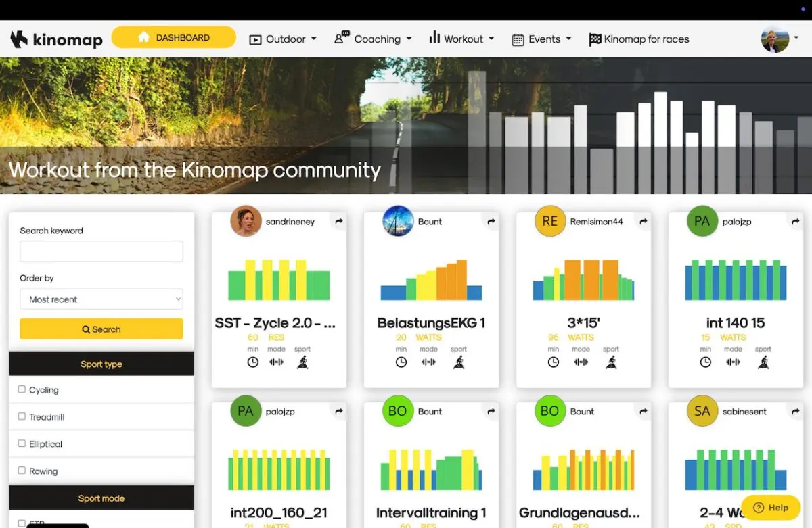Open the user profile avatar menu
The height and width of the screenshot is (528, 812).
(780, 39)
